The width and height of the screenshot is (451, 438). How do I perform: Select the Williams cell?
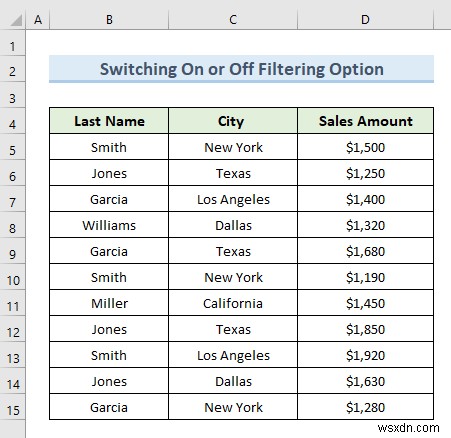tap(109, 225)
